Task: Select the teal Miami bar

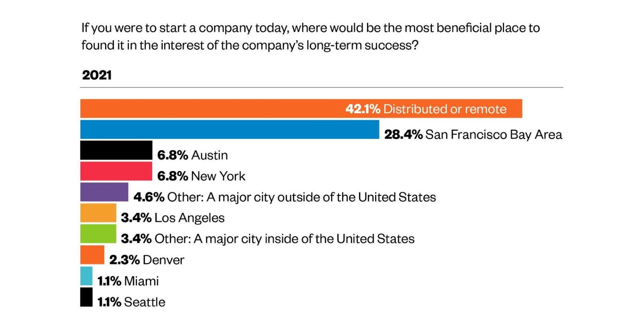Action: 87,276
